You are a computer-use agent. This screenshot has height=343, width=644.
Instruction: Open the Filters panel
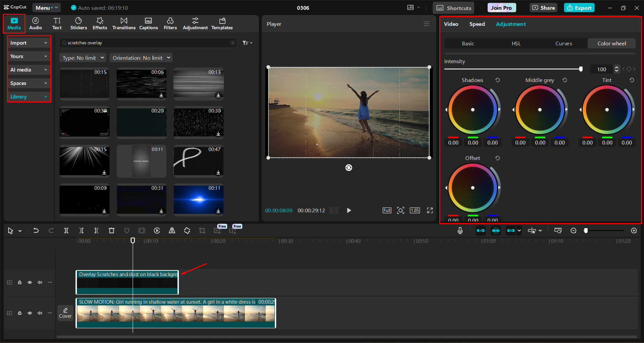pos(170,24)
